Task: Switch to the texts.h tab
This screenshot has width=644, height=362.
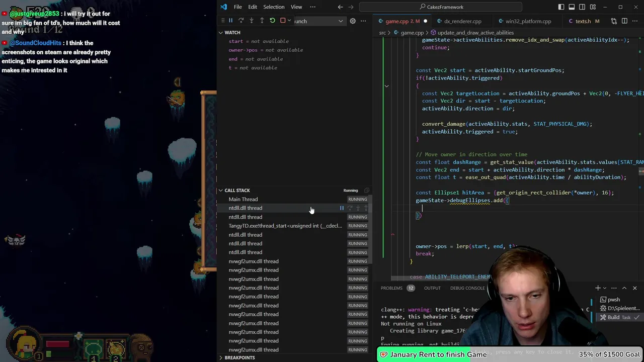Action: click(584, 21)
